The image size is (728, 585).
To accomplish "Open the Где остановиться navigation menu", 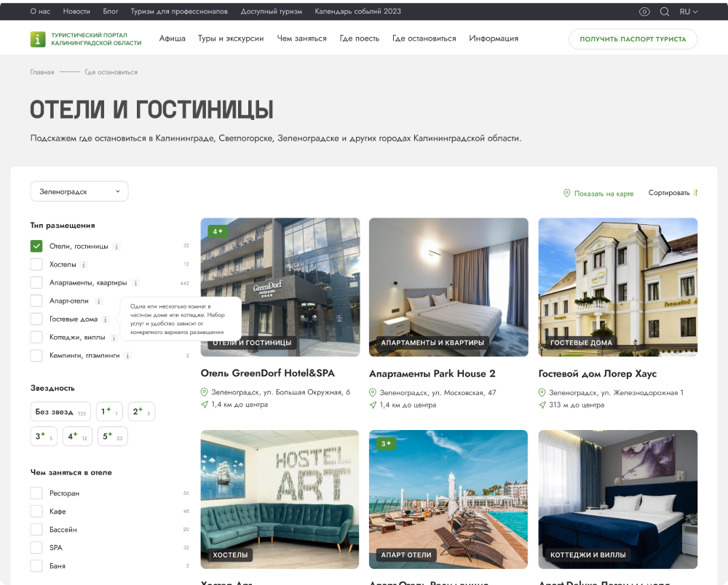I will [424, 39].
